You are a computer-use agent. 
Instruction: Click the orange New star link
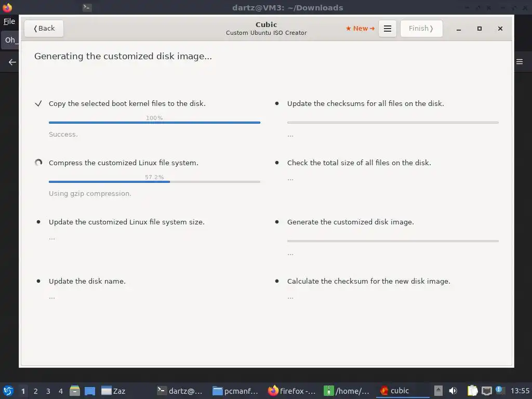pos(360,29)
